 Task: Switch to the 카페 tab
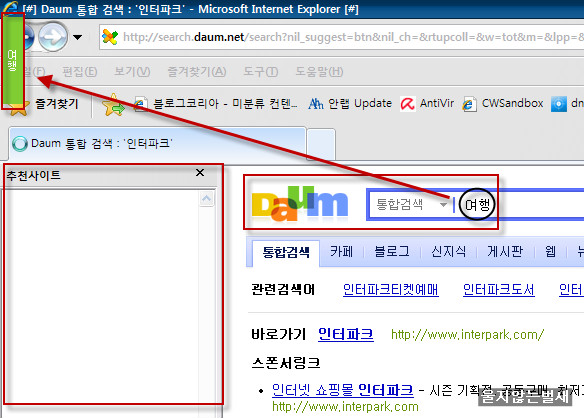341,251
